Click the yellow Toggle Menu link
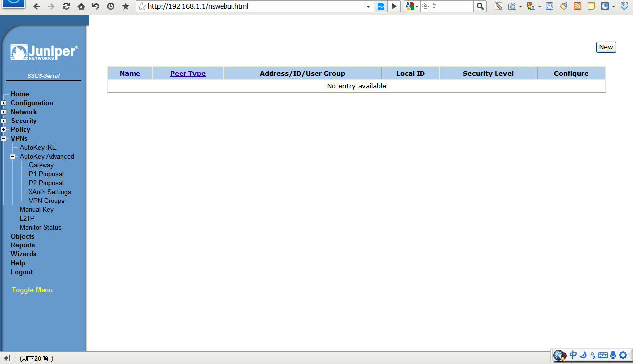Image resolution: width=633 pixels, height=364 pixels. (x=33, y=290)
